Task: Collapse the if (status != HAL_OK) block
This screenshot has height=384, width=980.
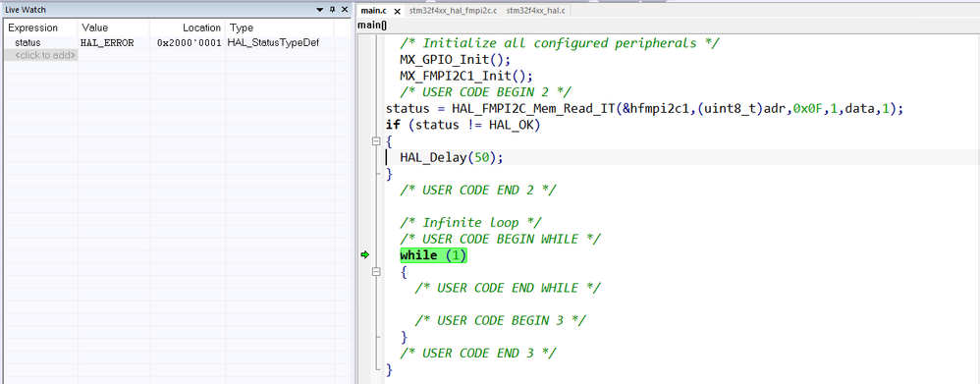Action: tap(376, 141)
